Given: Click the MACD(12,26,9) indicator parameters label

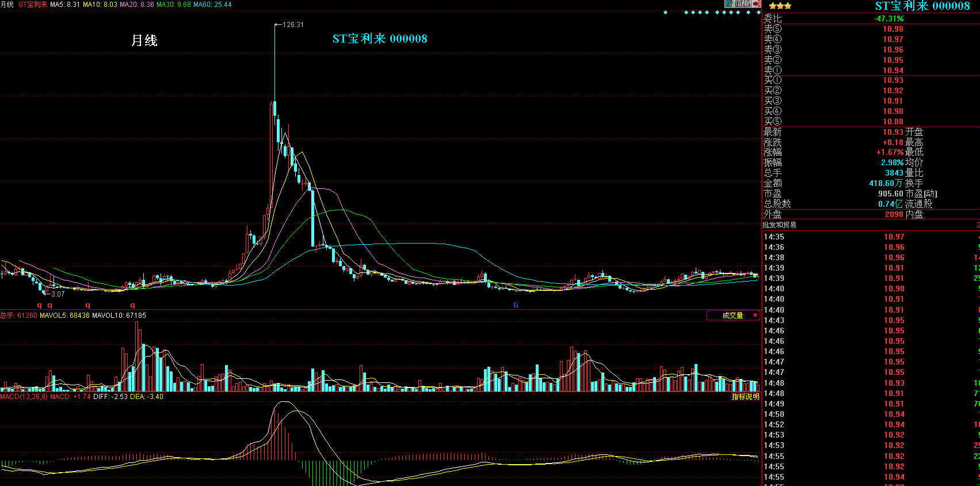Looking at the screenshot, I should coord(24,397).
